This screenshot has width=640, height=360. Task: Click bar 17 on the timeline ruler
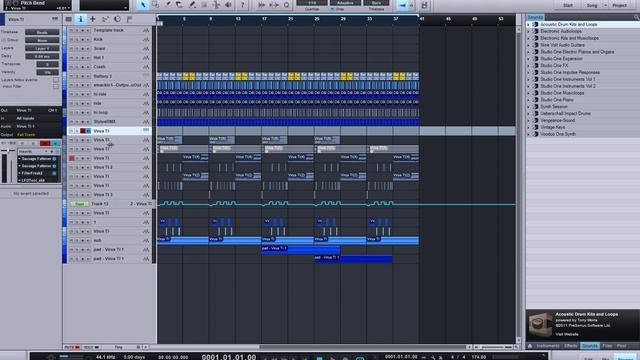(x=264, y=19)
